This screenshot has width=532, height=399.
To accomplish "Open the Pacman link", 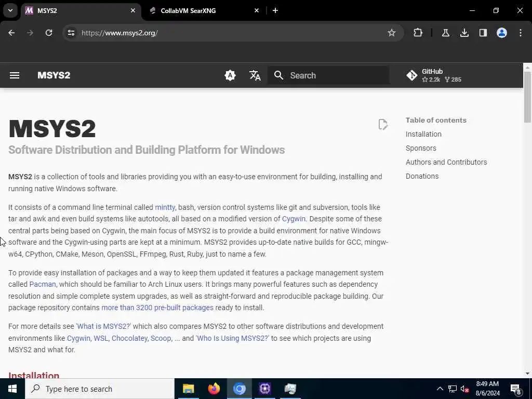I will point(43,284).
